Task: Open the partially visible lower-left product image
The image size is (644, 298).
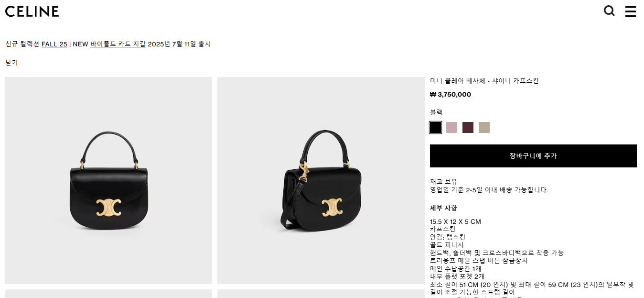Action: click(x=108, y=294)
